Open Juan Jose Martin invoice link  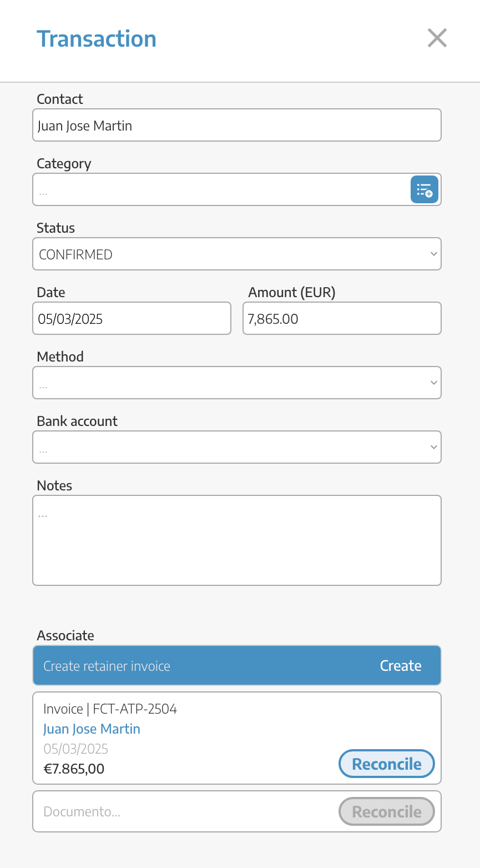point(92,729)
